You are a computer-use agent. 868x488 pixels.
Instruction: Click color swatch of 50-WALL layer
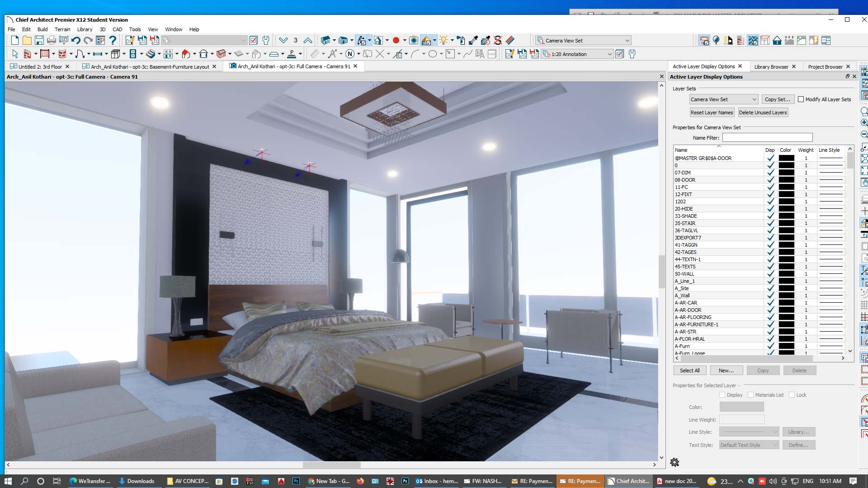(786, 274)
